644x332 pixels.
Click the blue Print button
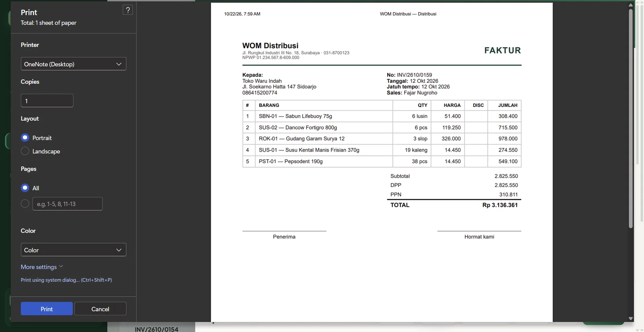click(x=47, y=309)
